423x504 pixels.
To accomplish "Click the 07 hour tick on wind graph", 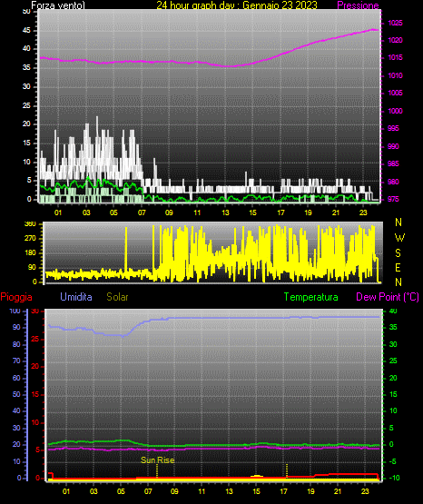I will (142, 212).
